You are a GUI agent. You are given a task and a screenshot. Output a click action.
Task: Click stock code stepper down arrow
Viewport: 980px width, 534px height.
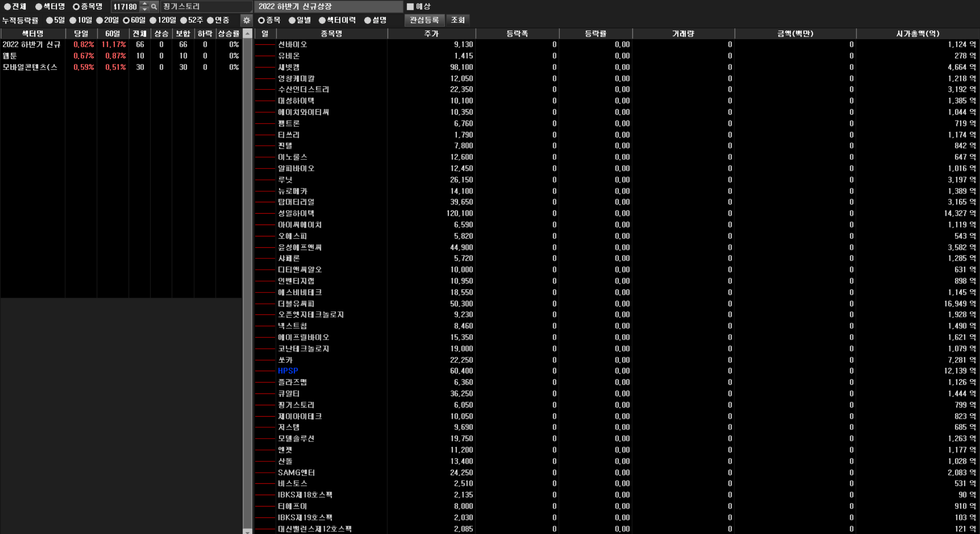[145, 9]
